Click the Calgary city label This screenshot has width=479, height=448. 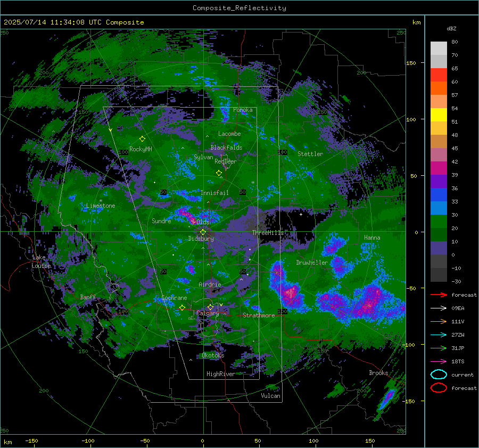point(208,313)
